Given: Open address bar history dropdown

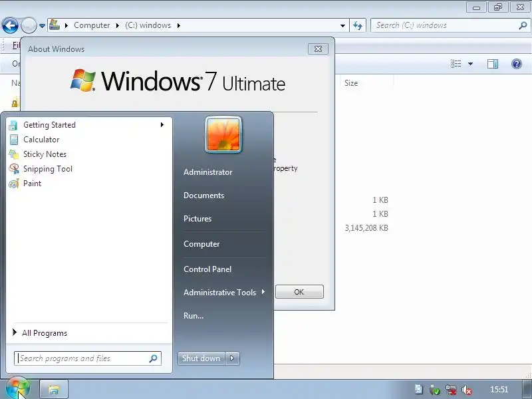Looking at the screenshot, I should (342, 26).
